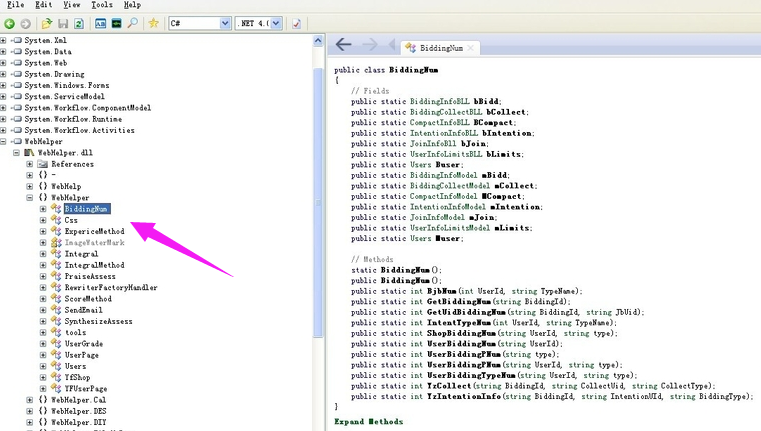
Task: Click the Expand Methods link
Action: [x=369, y=421]
